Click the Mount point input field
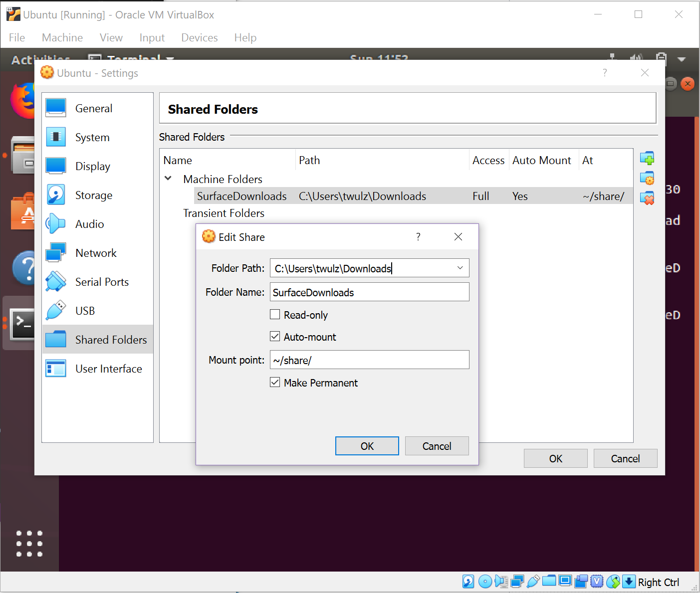Viewport: 700px width, 593px height. tap(370, 360)
